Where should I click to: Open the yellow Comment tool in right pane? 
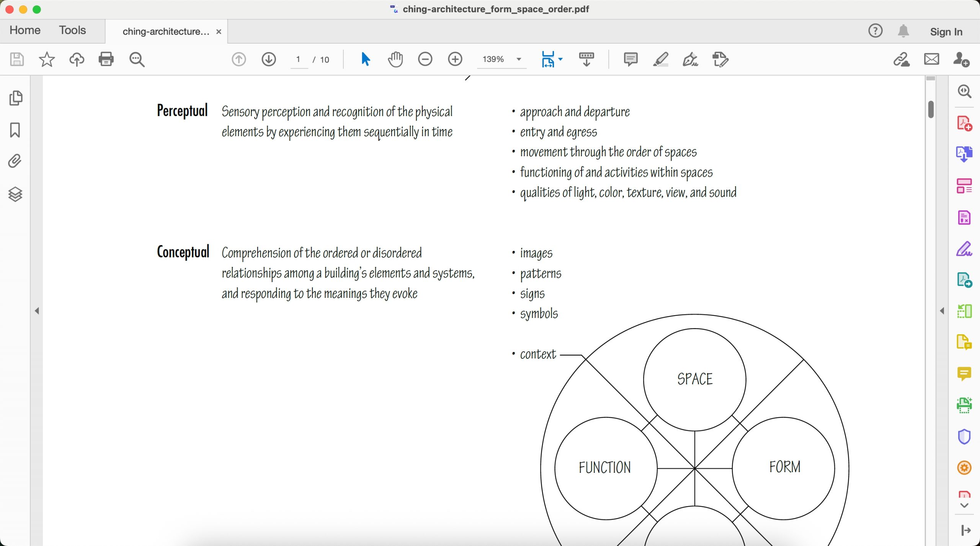(964, 374)
